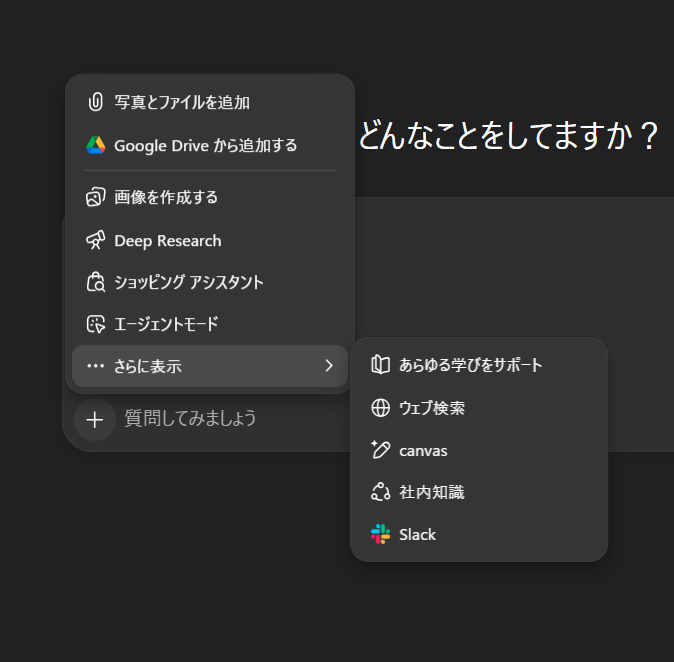Image resolution: width=674 pixels, height=662 pixels.
Task: Click the 質問してみましょう input field
Action: click(x=190, y=419)
